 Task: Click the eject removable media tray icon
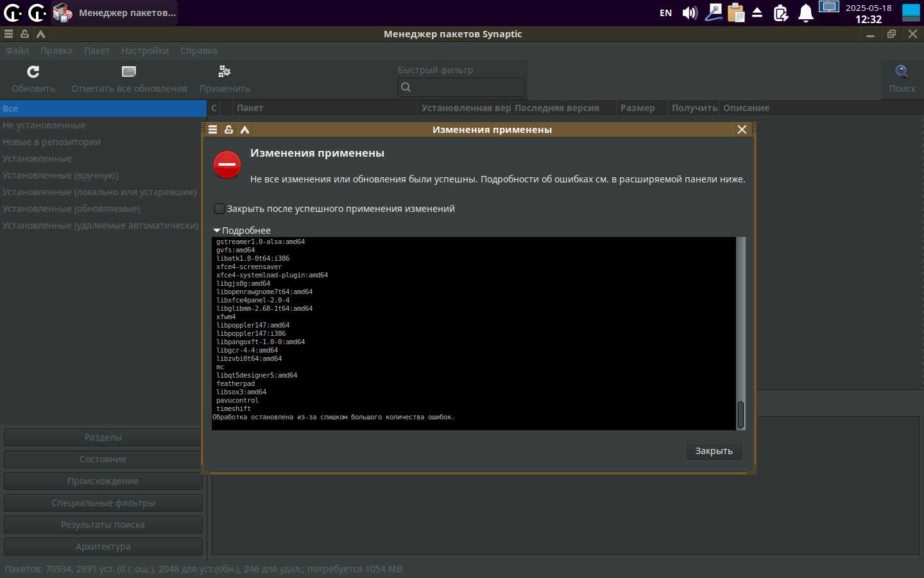[x=757, y=13]
